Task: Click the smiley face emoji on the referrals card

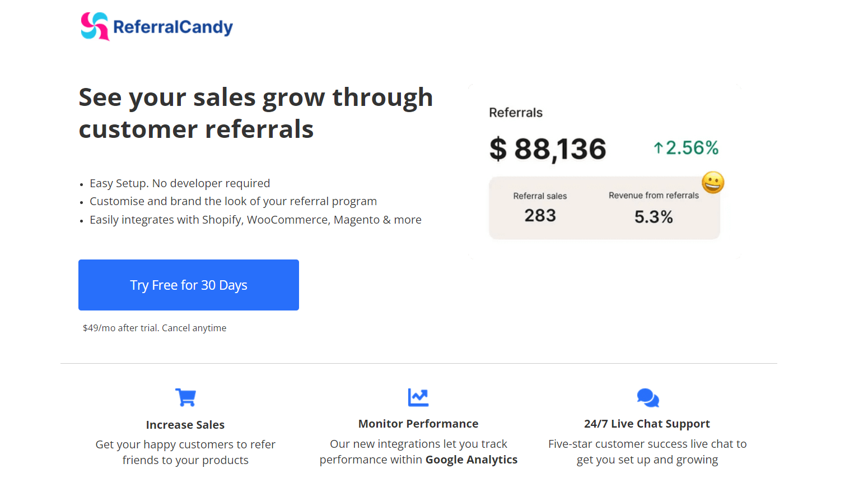Action: [713, 182]
